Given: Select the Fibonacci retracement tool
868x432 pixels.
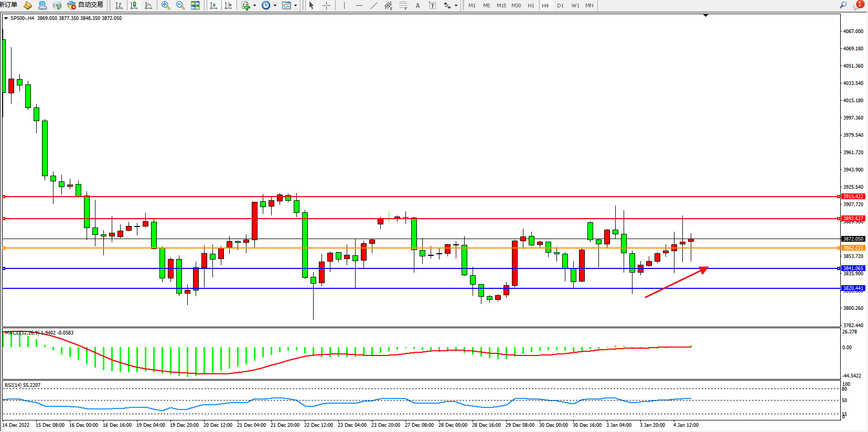Looking at the screenshot, I should pyautogui.click(x=403, y=5).
